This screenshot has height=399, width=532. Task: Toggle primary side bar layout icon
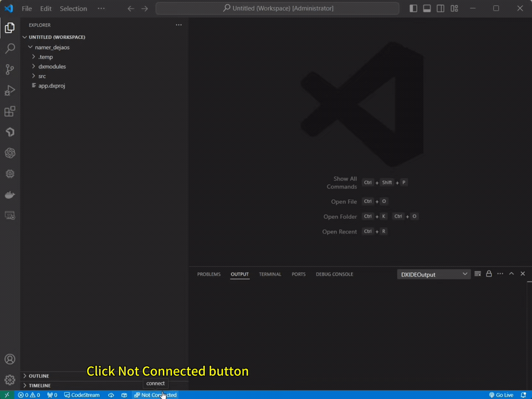click(413, 8)
